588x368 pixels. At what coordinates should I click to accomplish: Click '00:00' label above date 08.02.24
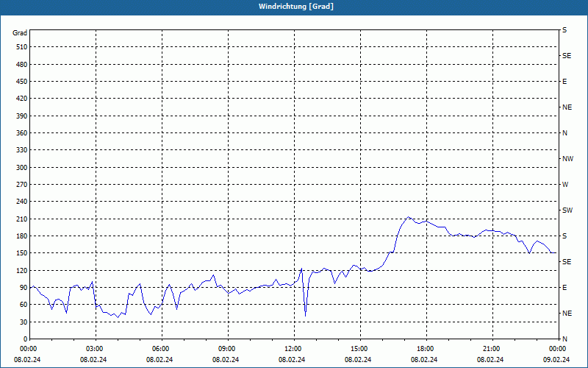click(x=29, y=348)
